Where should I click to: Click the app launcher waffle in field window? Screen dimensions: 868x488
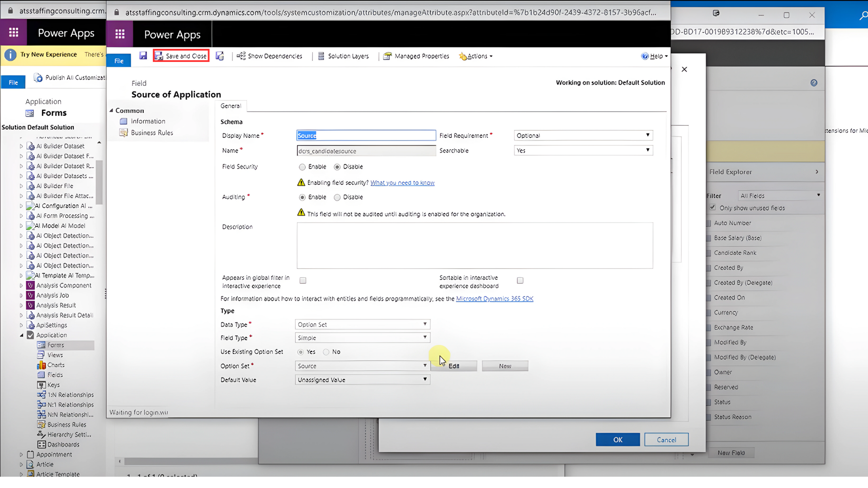coord(120,34)
